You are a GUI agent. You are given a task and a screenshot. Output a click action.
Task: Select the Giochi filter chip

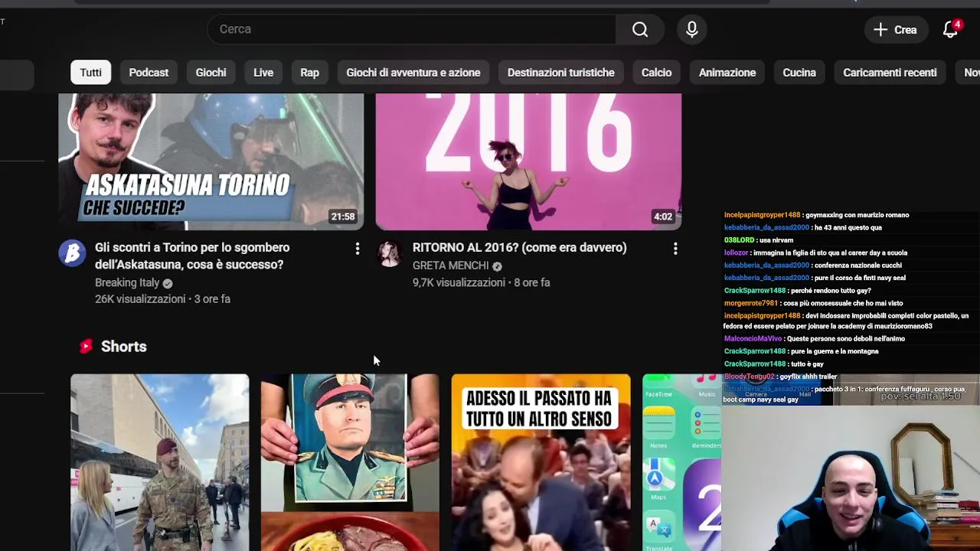click(211, 73)
